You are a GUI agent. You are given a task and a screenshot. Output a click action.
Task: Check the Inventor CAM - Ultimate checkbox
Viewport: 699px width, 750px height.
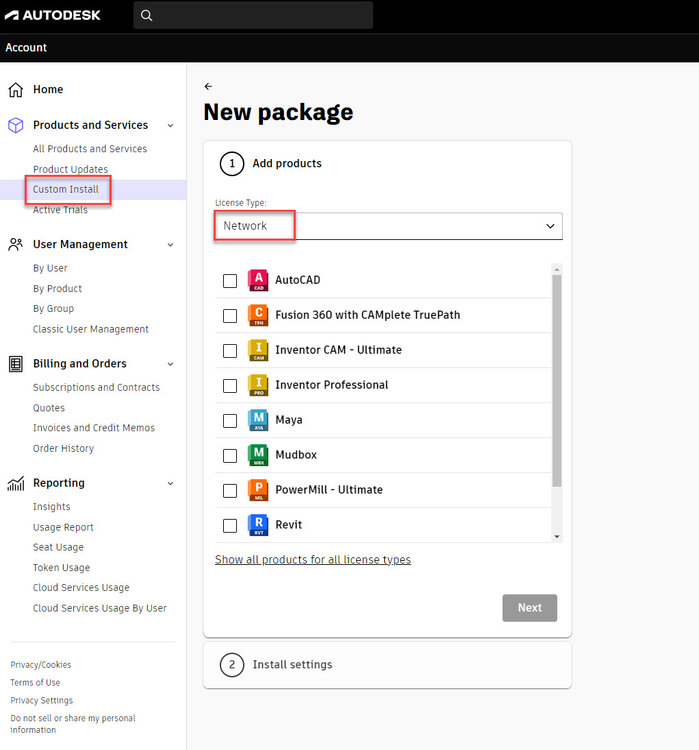pos(230,351)
